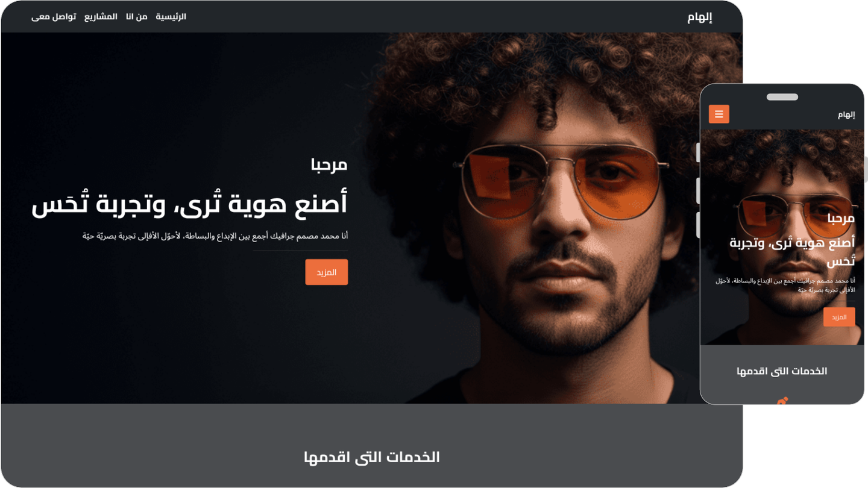Click the orange المزيد button on desktop
This screenshot has height=488, width=868.
[x=327, y=272]
